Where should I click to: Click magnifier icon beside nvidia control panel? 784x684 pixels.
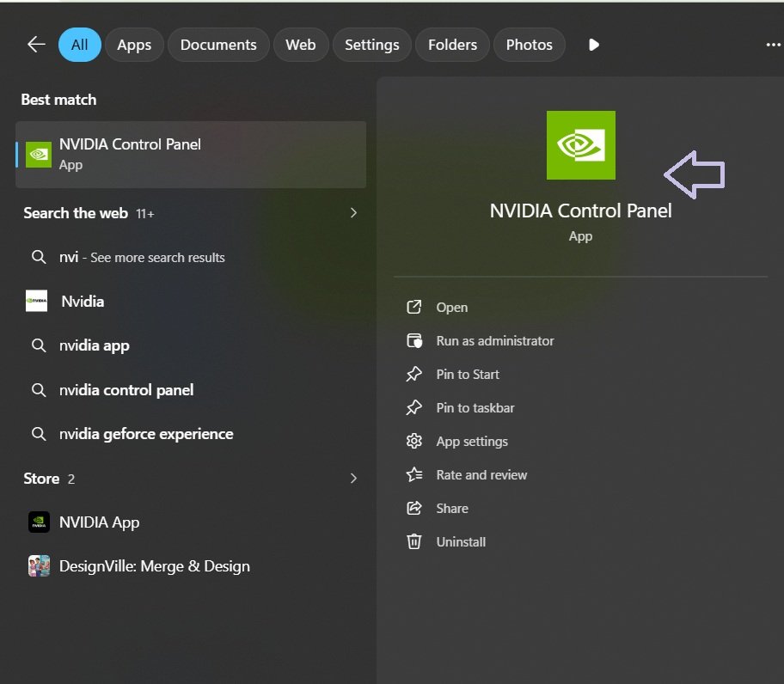pyautogui.click(x=39, y=390)
